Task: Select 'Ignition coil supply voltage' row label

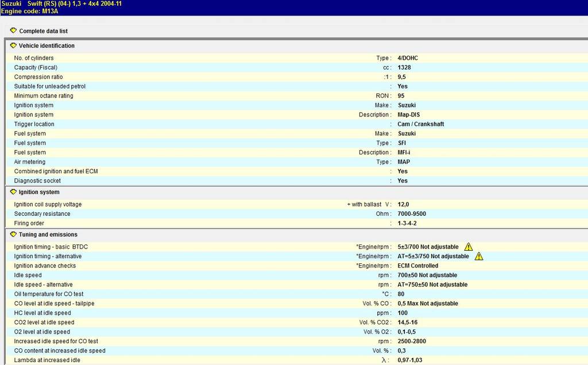Action: (x=48, y=204)
